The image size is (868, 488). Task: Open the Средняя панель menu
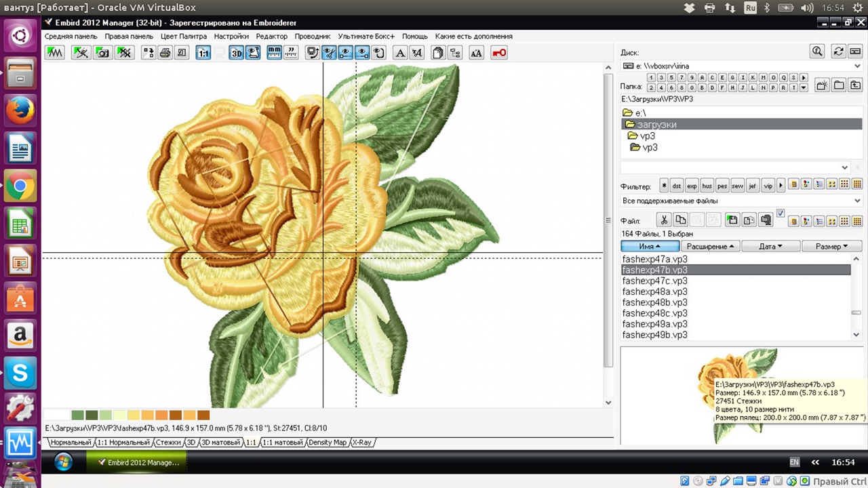pos(71,36)
